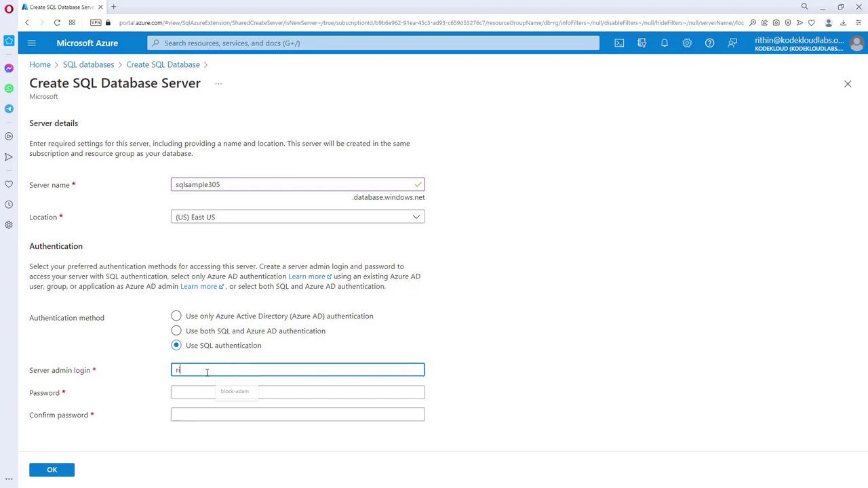Open first Learn more link about Azure AD authentication

[309, 277]
